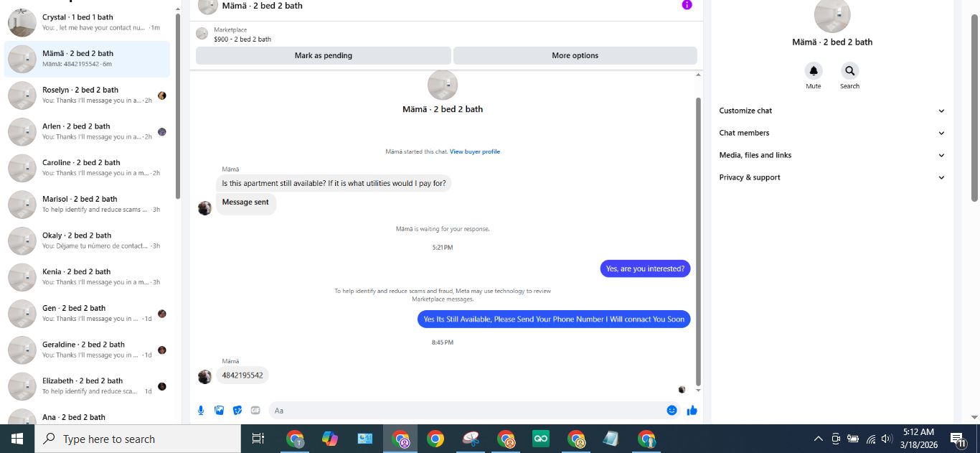
Task: Click the Aa message input field
Action: tap(466, 411)
